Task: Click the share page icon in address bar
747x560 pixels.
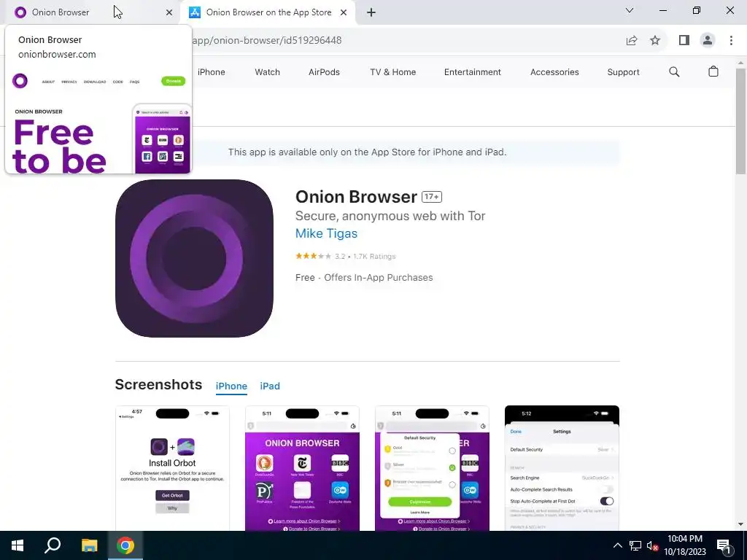Action: click(632, 41)
